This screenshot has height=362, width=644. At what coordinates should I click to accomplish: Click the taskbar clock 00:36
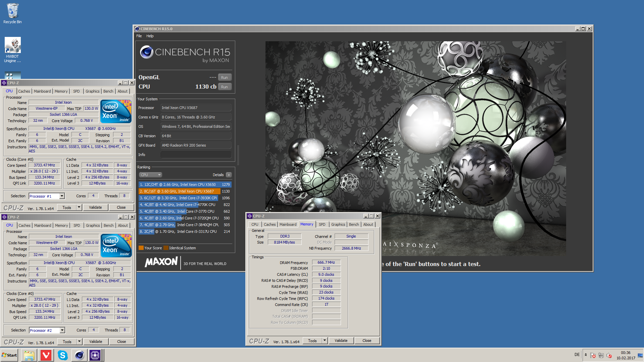pos(626,353)
